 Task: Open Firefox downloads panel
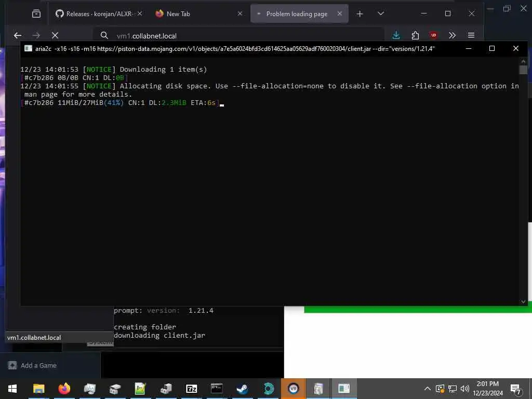pos(396,35)
